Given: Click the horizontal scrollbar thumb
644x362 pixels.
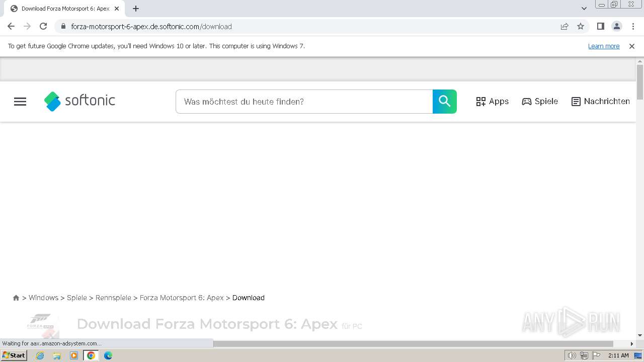Looking at the screenshot, I should (413, 344).
